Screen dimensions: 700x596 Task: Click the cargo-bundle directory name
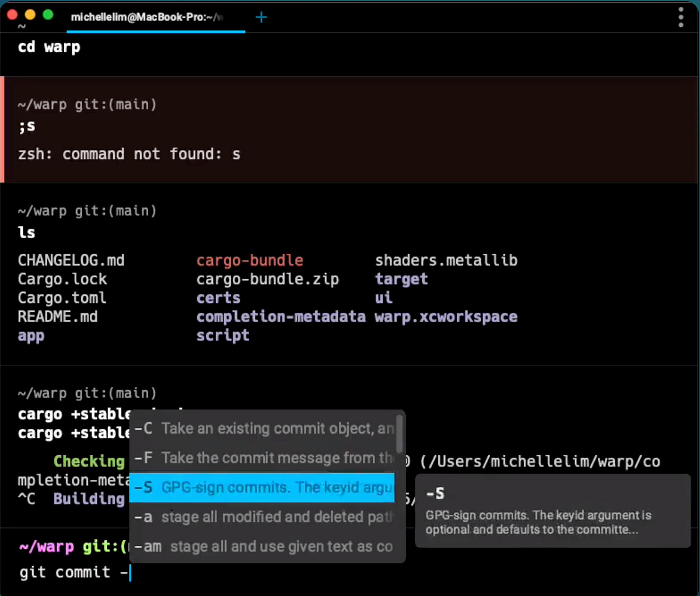(x=250, y=260)
